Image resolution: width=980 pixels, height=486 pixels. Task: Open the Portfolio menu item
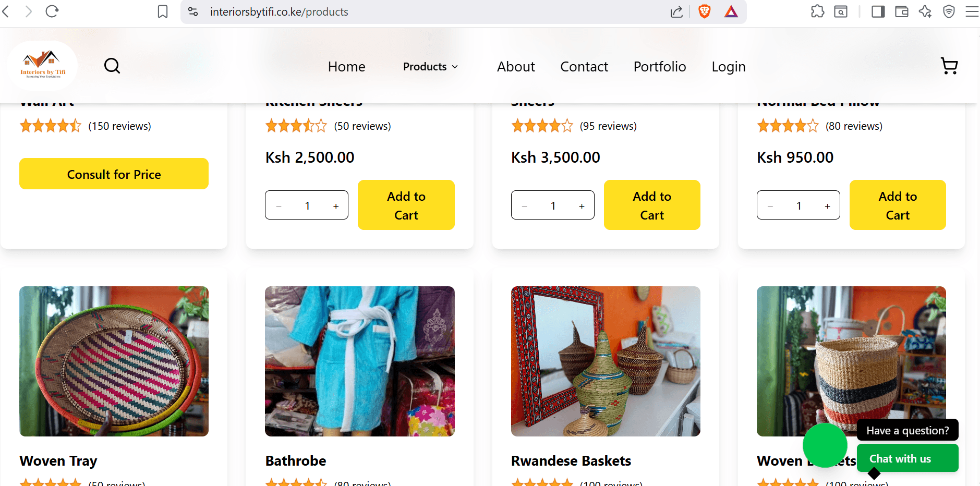tap(660, 67)
